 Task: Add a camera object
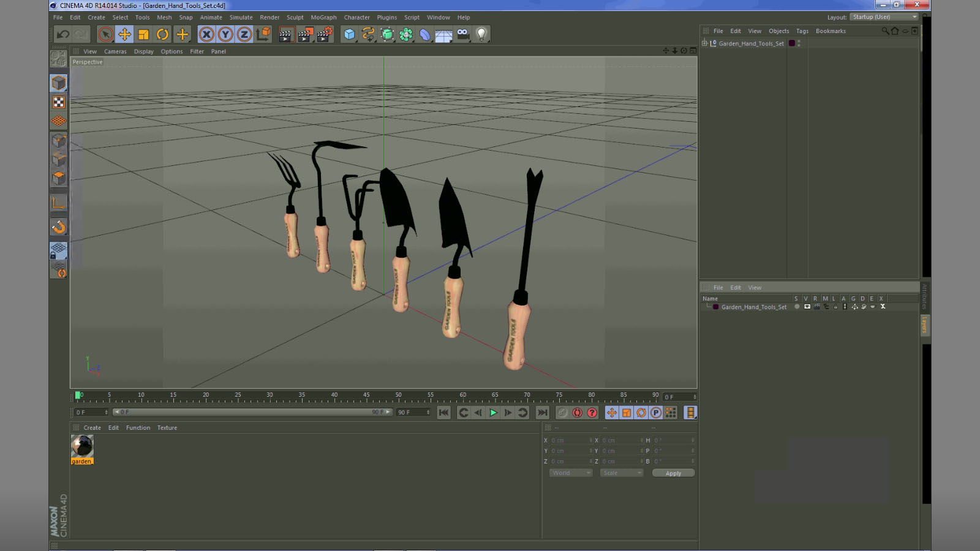(463, 34)
